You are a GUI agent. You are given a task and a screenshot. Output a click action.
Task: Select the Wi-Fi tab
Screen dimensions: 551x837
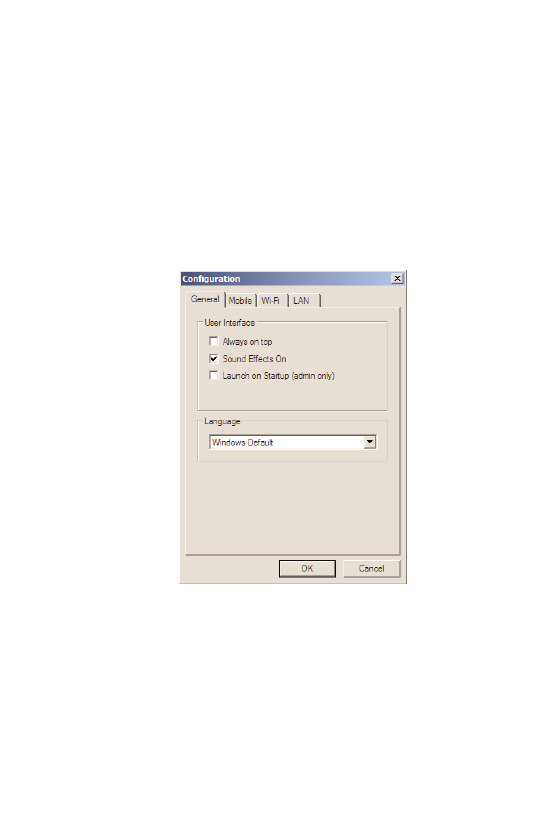coord(271,301)
